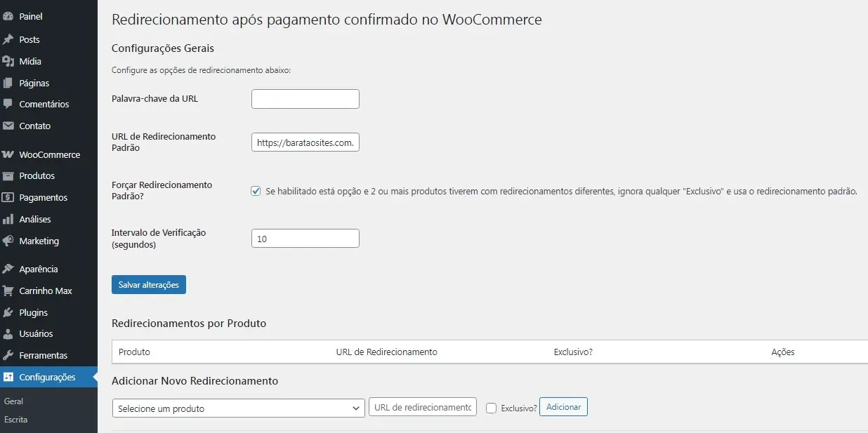Click the Análises bar chart icon
868x433 pixels.
coord(8,219)
